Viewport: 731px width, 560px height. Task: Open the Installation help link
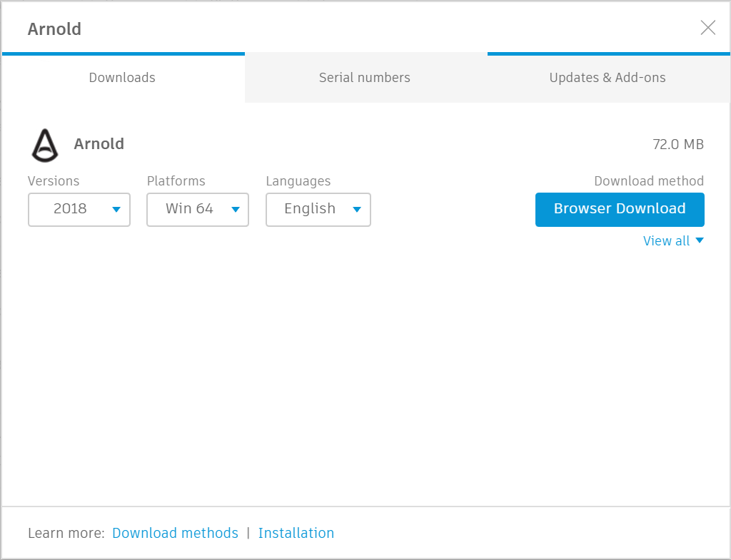click(296, 533)
